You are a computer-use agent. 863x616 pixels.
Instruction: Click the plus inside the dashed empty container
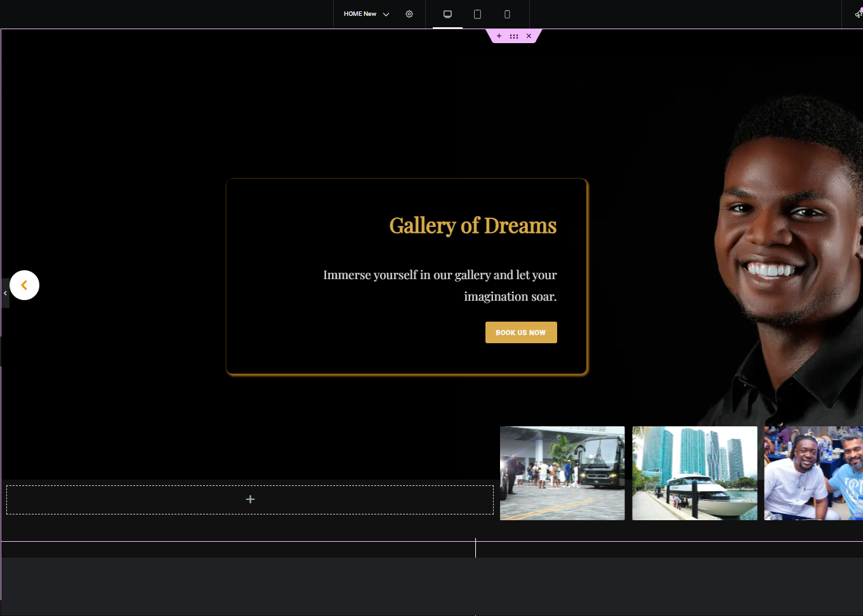pyautogui.click(x=250, y=499)
